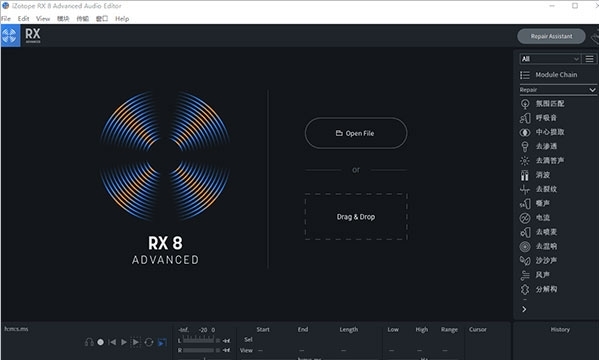Image resolution: width=599 pixels, height=360 pixels.
Task: Click the Range column label
Action: [449, 329]
